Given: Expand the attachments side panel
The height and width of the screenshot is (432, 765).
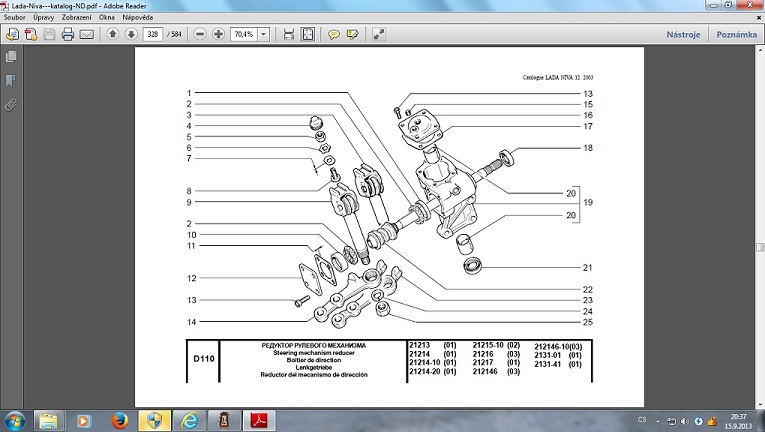Looking at the screenshot, I should coord(11,103).
